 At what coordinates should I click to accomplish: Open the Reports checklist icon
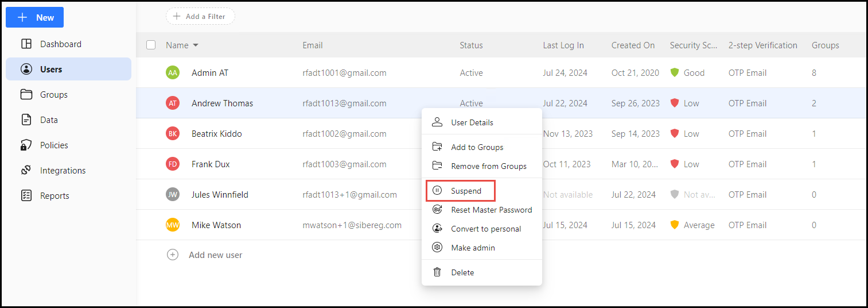tap(26, 196)
